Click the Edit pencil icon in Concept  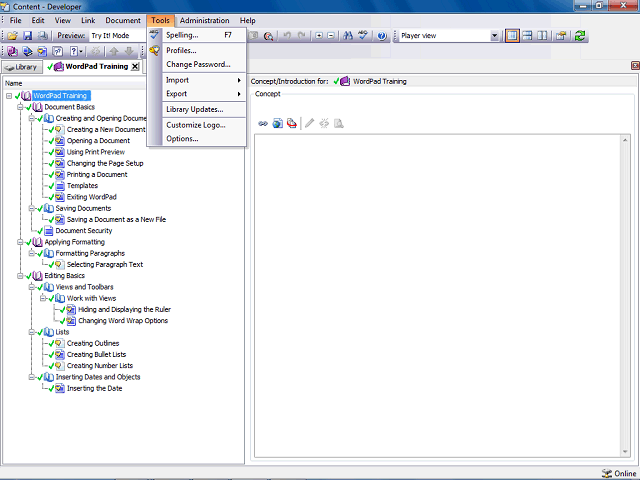coord(309,123)
